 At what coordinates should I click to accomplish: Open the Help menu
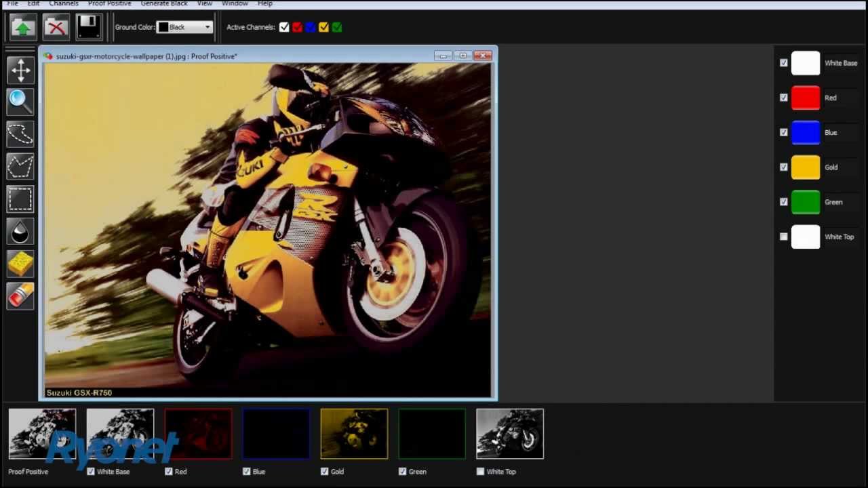[265, 3]
